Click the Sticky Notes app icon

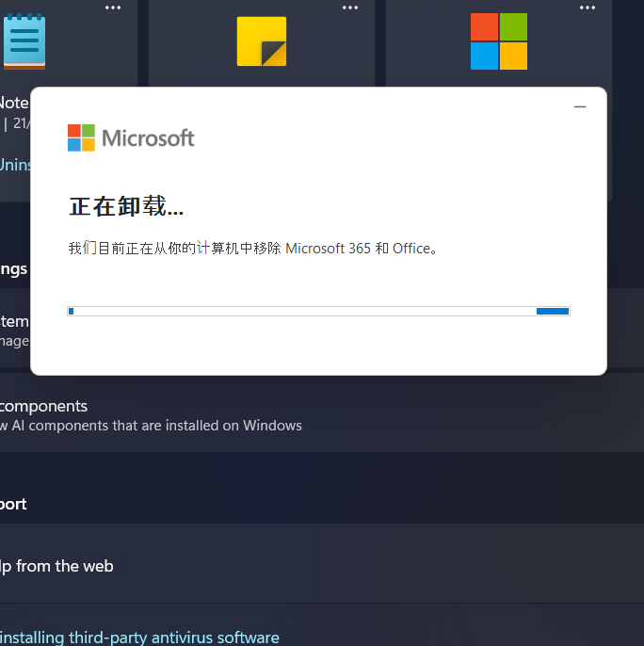click(262, 41)
